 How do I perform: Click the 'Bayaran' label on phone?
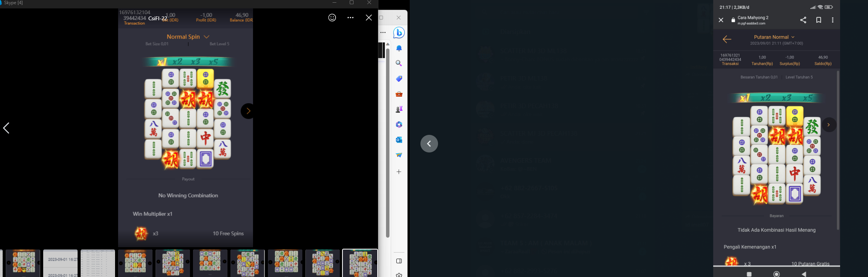tap(777, 216)
